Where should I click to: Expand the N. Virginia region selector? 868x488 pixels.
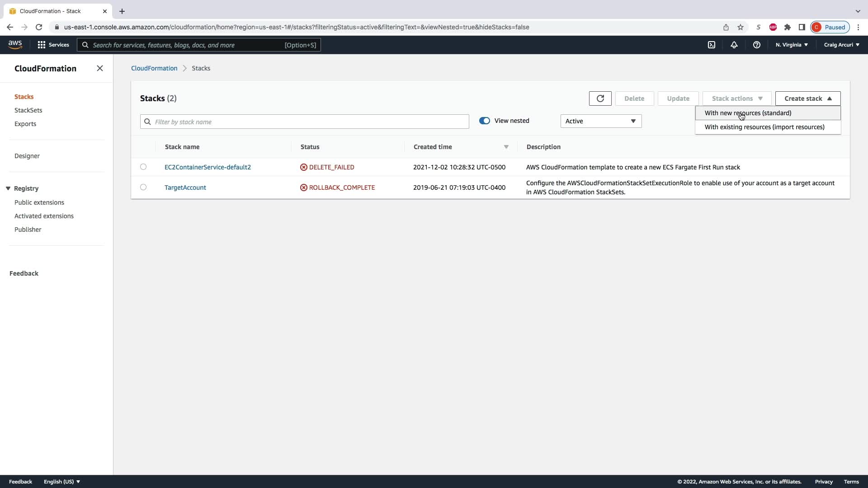click(791, 45)
